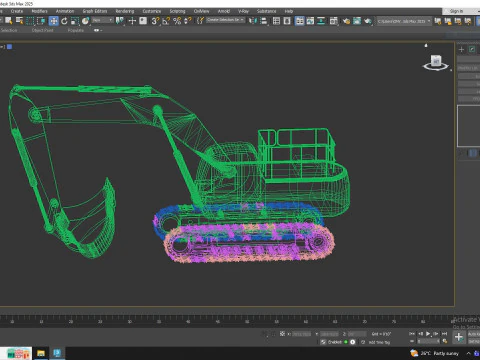Open the Modify tab in command panel

pyautogui.click(x=472, y=49)
